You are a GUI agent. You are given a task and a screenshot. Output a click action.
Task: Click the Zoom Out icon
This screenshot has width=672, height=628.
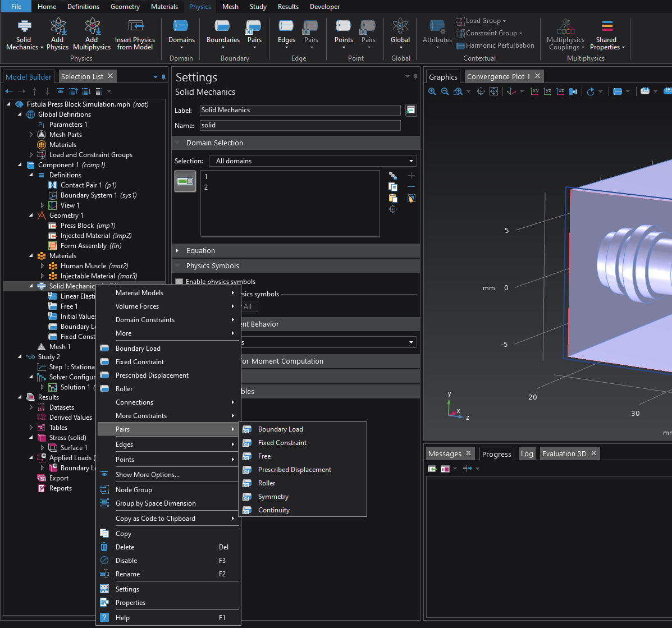coord(445,91)
